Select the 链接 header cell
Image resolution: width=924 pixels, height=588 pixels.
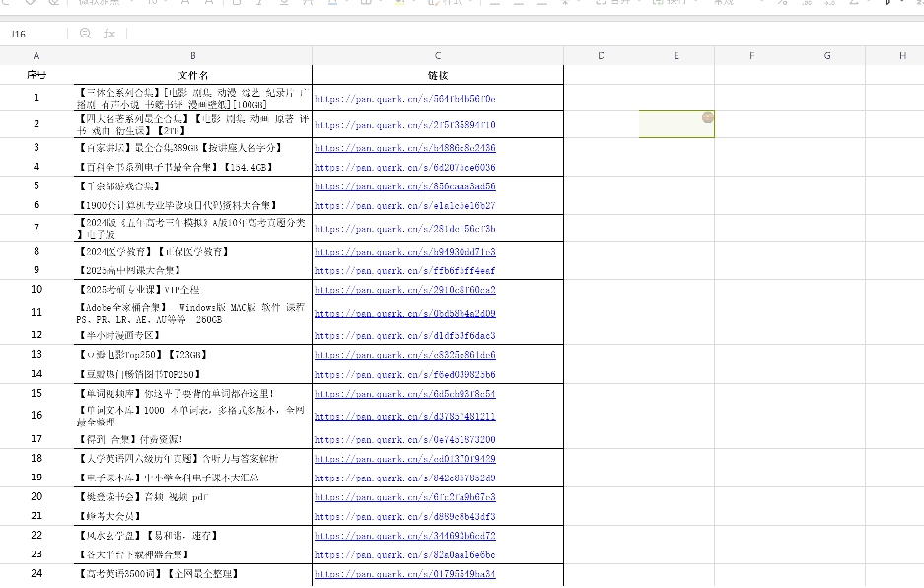pyautogui.click(x=438, y=75)
